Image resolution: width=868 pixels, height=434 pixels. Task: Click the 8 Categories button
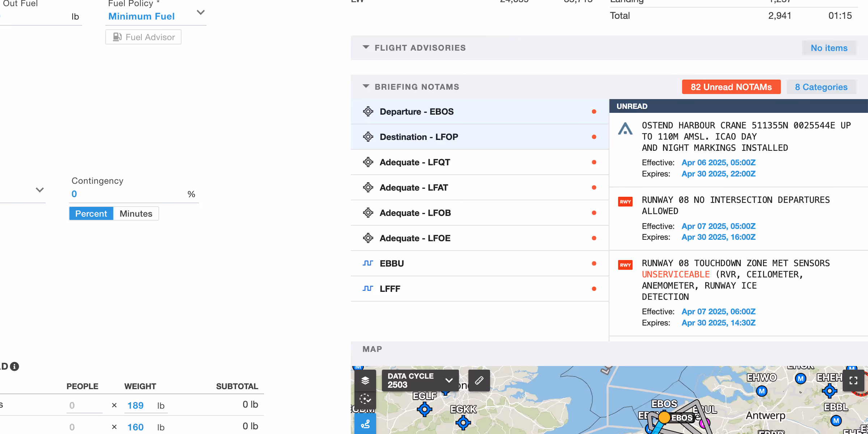[x=821, y=87]
